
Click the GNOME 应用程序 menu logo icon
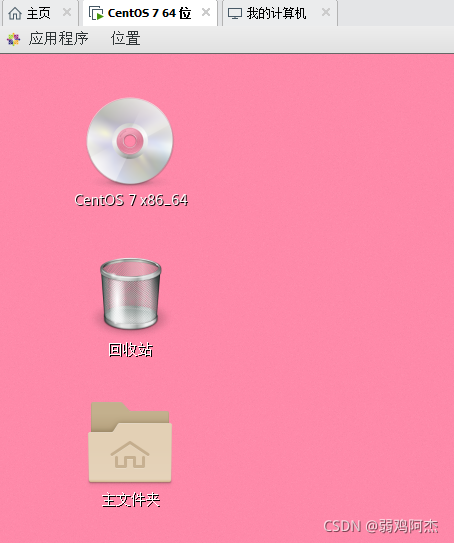(14, 39)
